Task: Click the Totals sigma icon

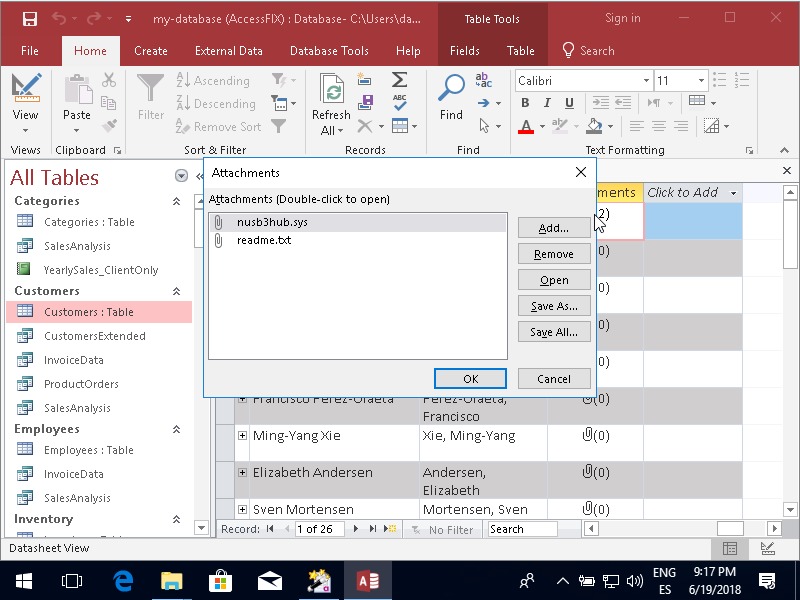Action: (x=399, y=80)
